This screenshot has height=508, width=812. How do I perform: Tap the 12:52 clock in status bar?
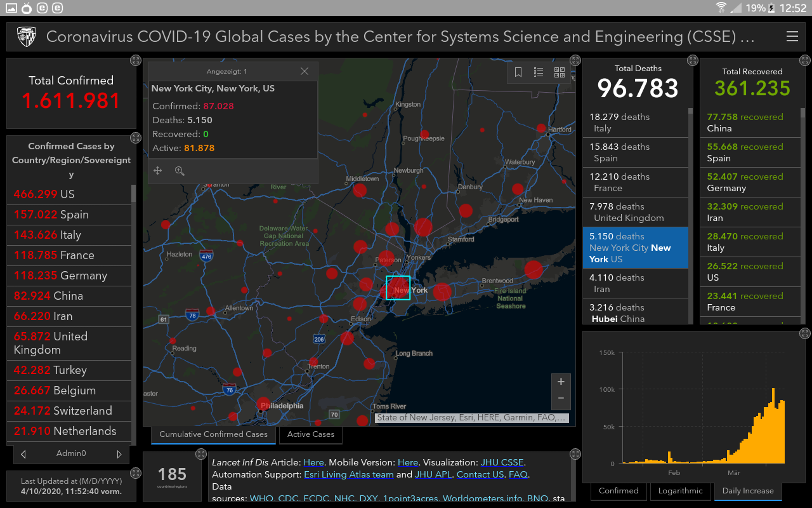click(x=792, y=8)
